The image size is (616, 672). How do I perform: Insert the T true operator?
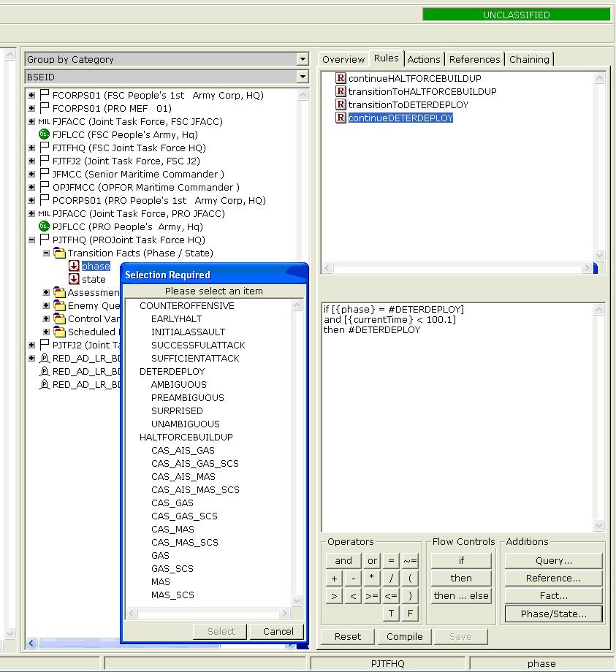click(392, 614)
